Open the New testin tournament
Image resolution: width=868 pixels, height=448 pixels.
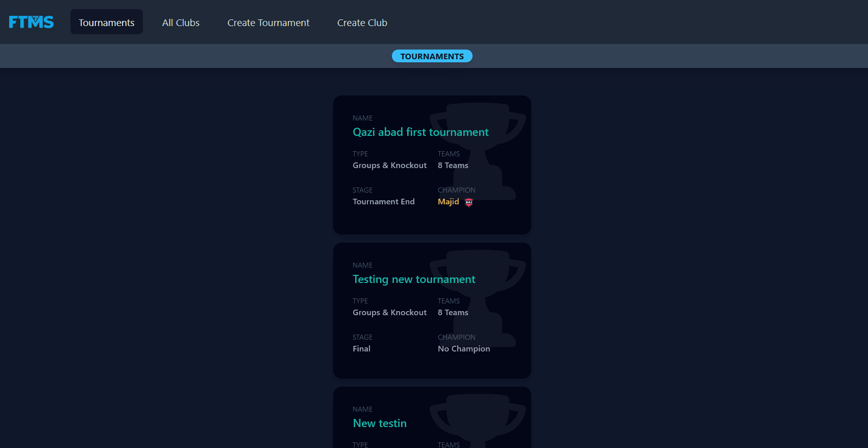pos(379,423)
